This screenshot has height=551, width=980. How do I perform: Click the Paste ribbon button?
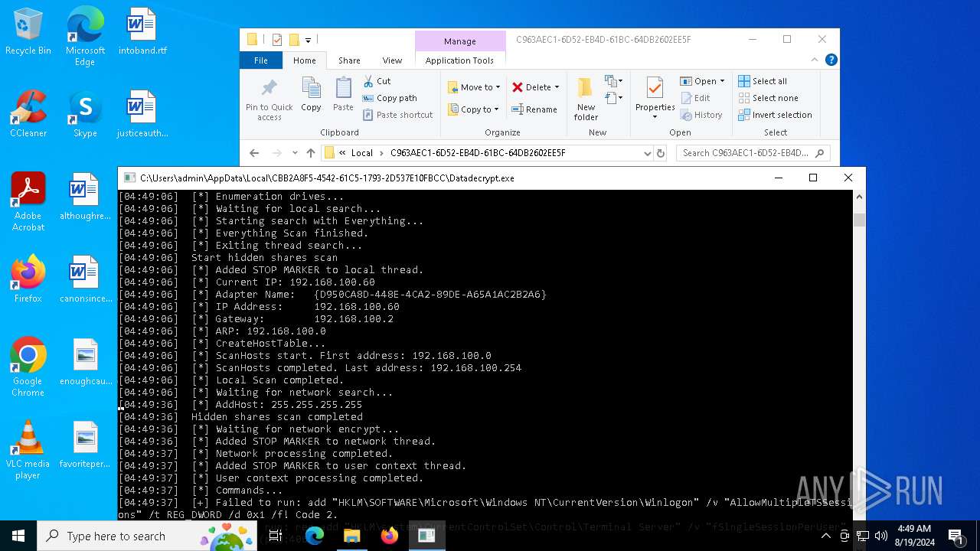click(343, 95)
